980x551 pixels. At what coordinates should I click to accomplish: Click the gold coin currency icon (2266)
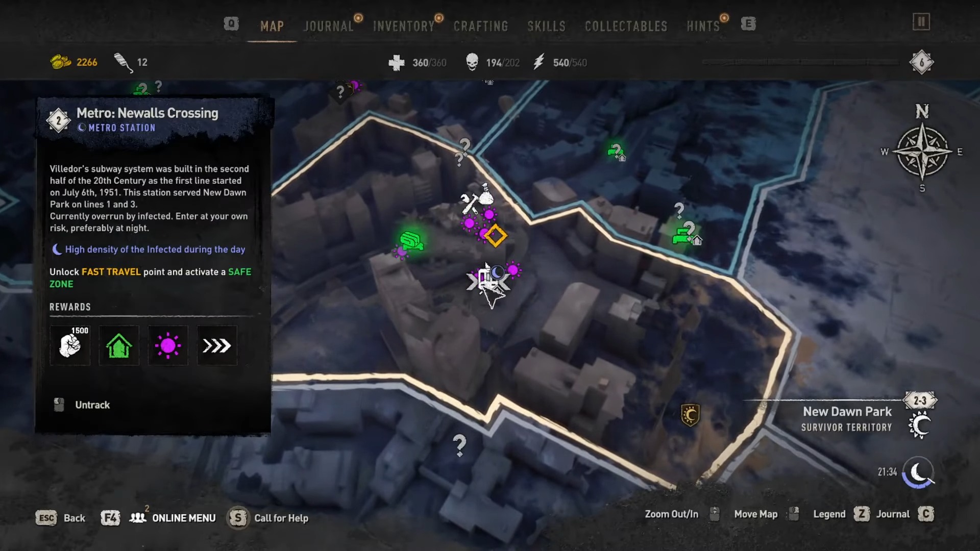[60, 62]
